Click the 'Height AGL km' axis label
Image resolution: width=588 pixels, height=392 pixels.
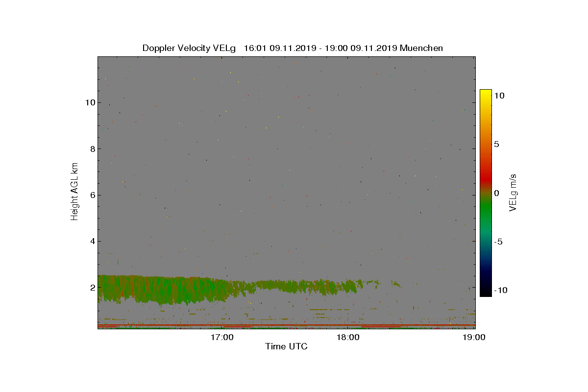click(74, 191)
